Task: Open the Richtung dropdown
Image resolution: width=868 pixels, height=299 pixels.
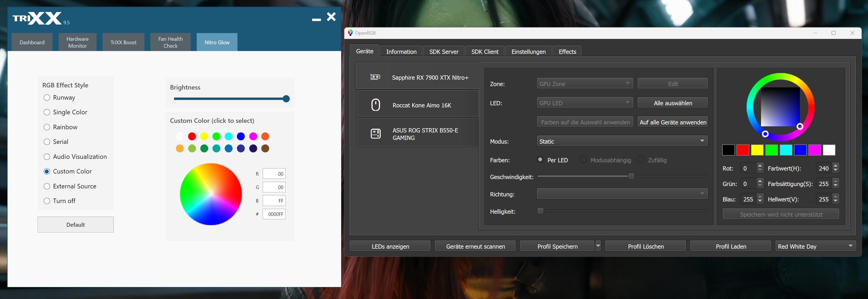Action: click(622, 194)
